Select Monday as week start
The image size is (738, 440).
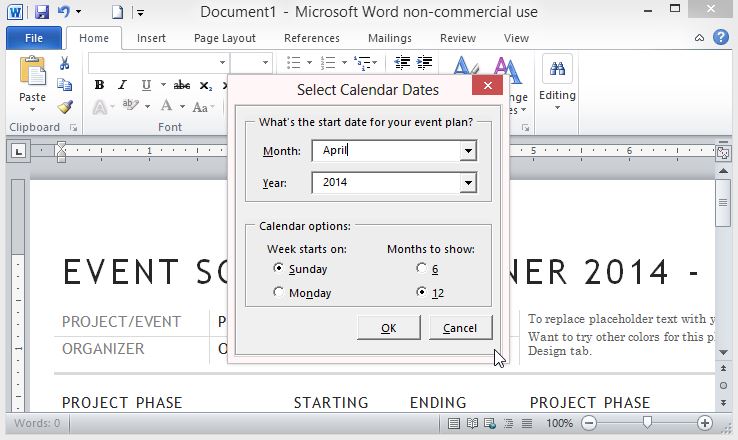coord(279,293)
